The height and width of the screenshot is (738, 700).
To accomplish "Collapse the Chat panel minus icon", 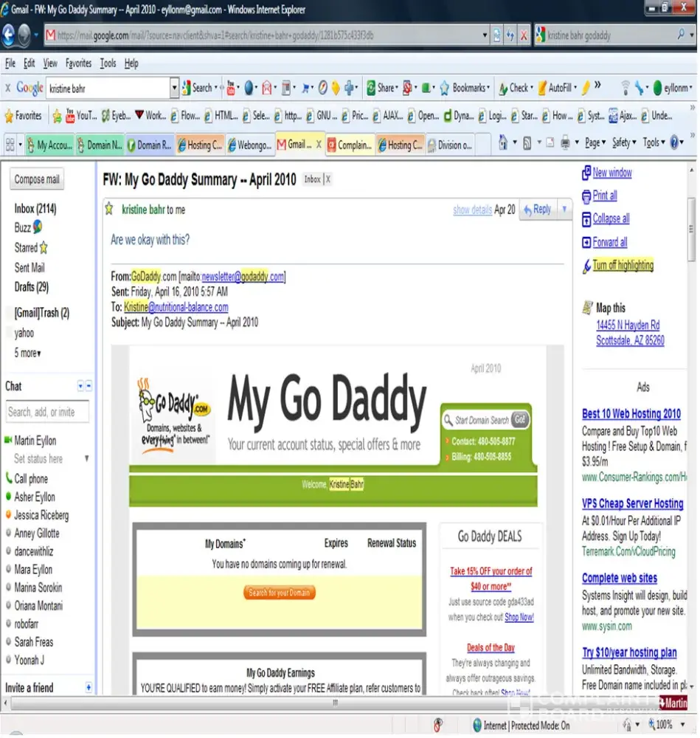I will [89, 386].
